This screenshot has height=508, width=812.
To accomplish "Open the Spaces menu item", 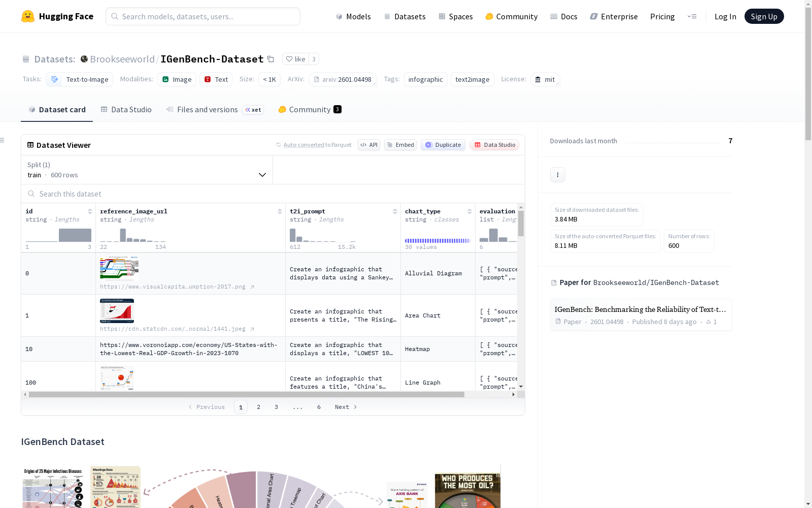I will coord(456,16).
